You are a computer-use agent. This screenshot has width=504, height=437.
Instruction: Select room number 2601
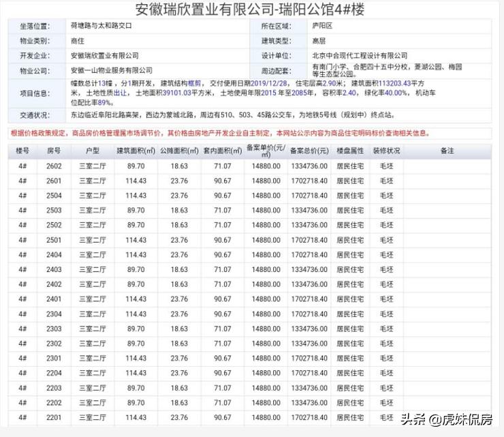point(54,181)
